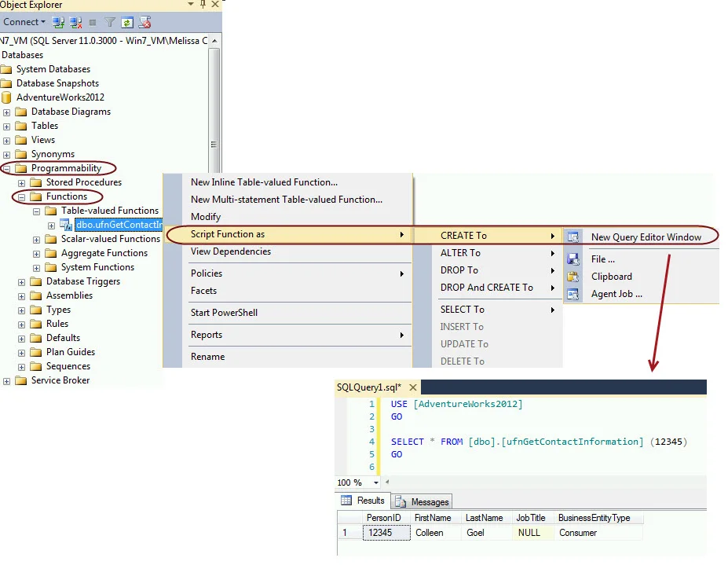Click the BusinessEntityType column header
This screenshot has height=565, width=728.
tap(598, 518)
